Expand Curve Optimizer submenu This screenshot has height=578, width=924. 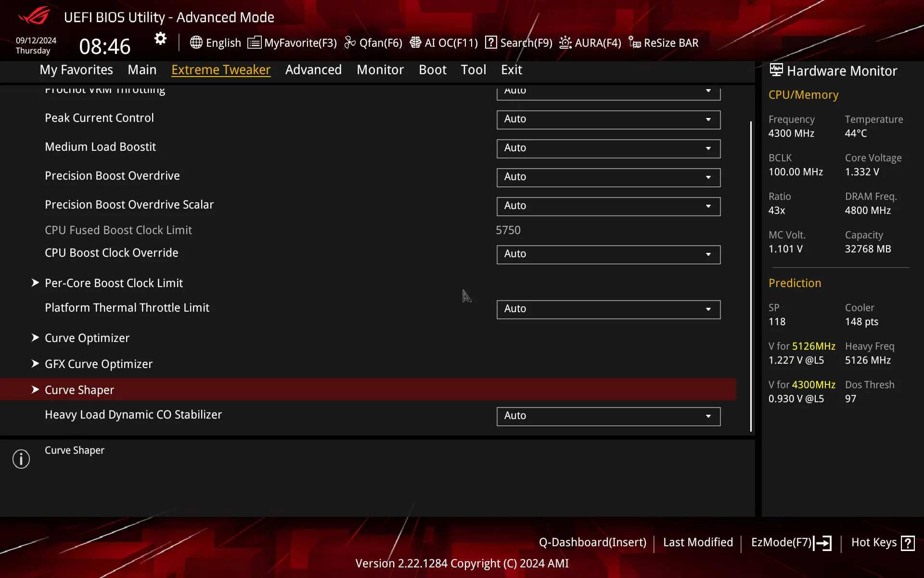point(87,338)
